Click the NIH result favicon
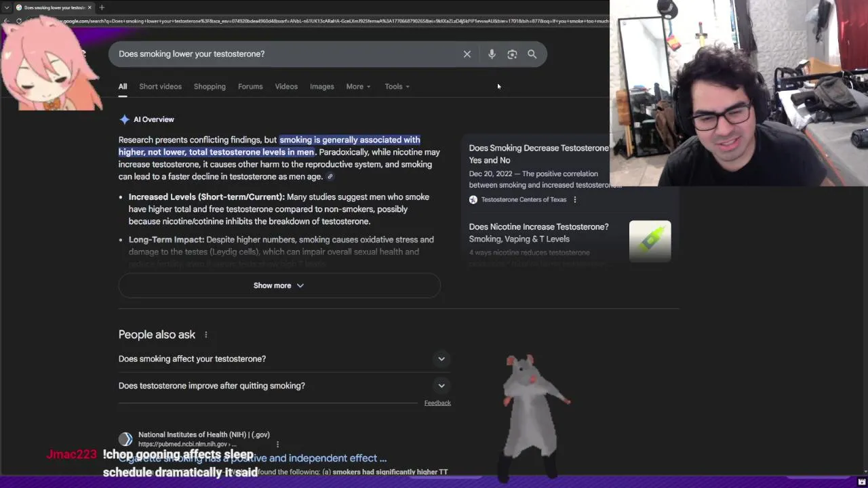The image size is (868, 488). (x=125, y=439)
